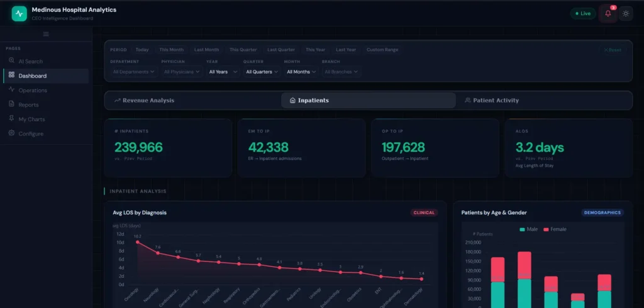Open the Reports page
Screen dimensions: 644x308
coord(45,105)
